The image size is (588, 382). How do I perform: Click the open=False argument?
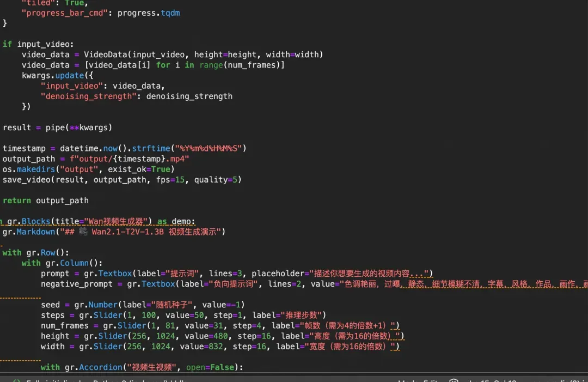[210, 368]
